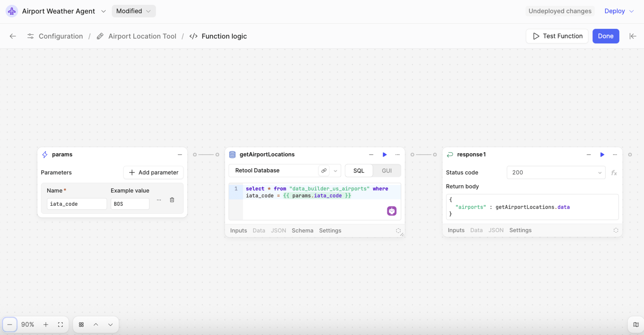Open the Configuration breadcrumb
Image resolution: width=644 pixels, height=335 pixels.
[60, 36]
